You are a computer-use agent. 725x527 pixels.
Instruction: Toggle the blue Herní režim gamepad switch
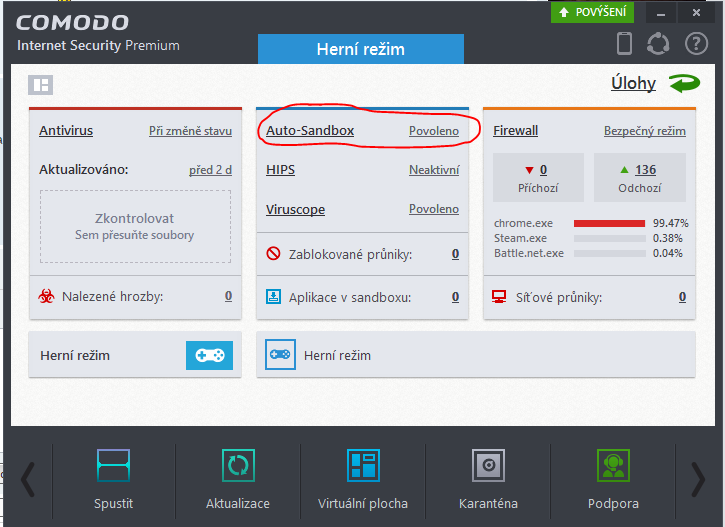tap(209, 355)
